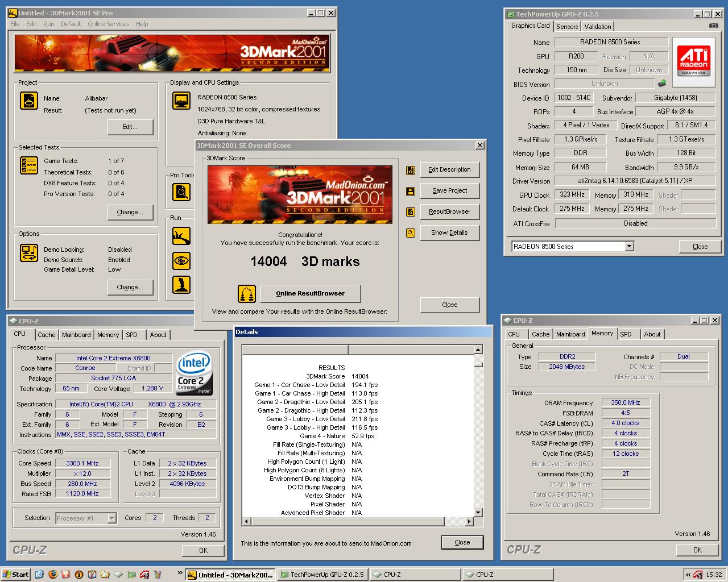
Task: Click Edit Description button
Action: click(450, 169)
